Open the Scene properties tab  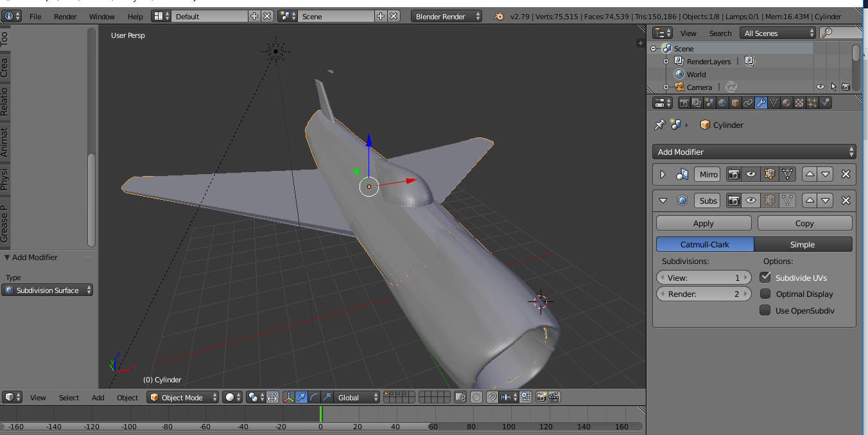tap(710, 103)
